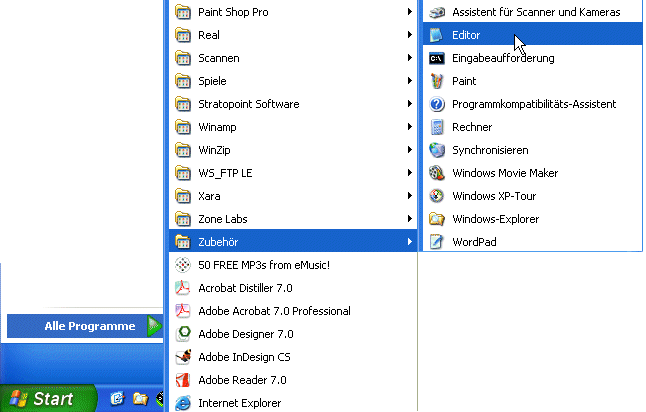This screenshot has height=412, width=646.
Task: Open the WinZip program folder
Action: tap(213, 150)
